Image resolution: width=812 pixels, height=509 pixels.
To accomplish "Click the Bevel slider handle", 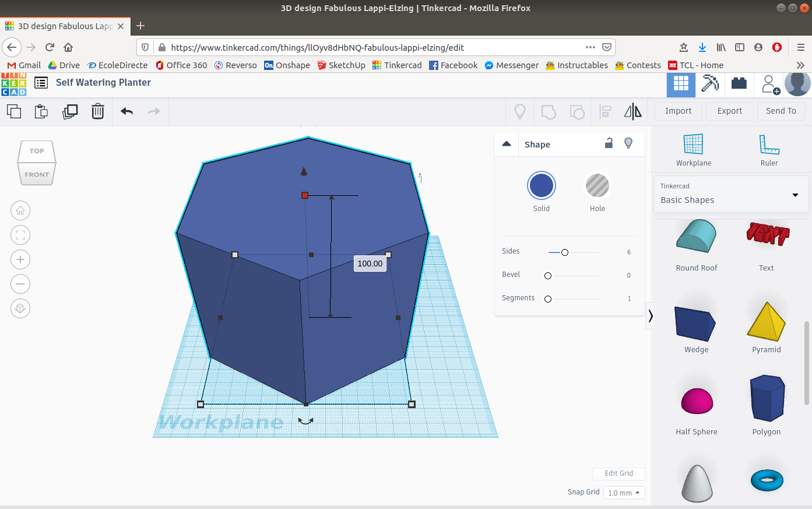I will click(x=548, y=276).
